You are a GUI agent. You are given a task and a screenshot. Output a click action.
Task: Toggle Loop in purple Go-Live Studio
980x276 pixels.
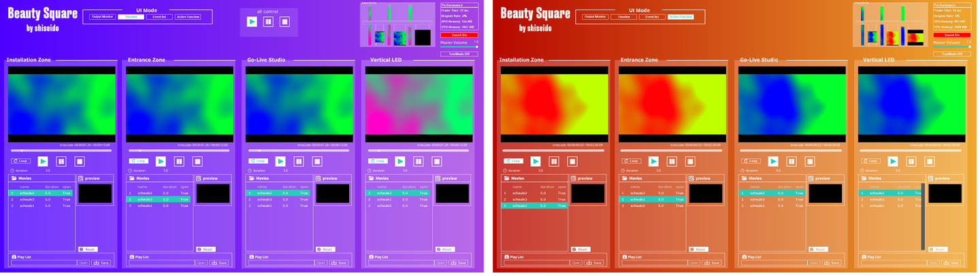click(x=258, y=161)
